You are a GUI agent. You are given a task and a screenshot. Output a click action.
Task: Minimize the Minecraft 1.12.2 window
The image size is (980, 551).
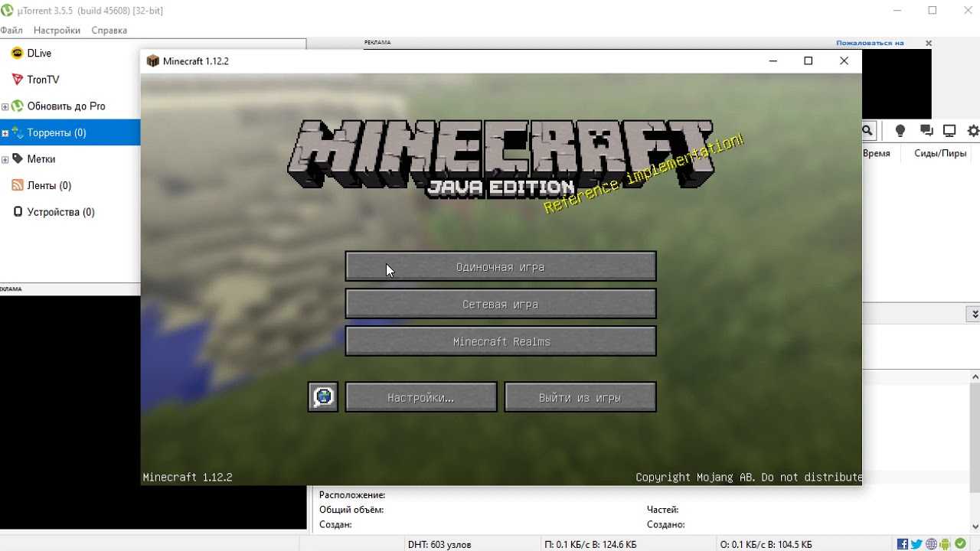(773, 61)
